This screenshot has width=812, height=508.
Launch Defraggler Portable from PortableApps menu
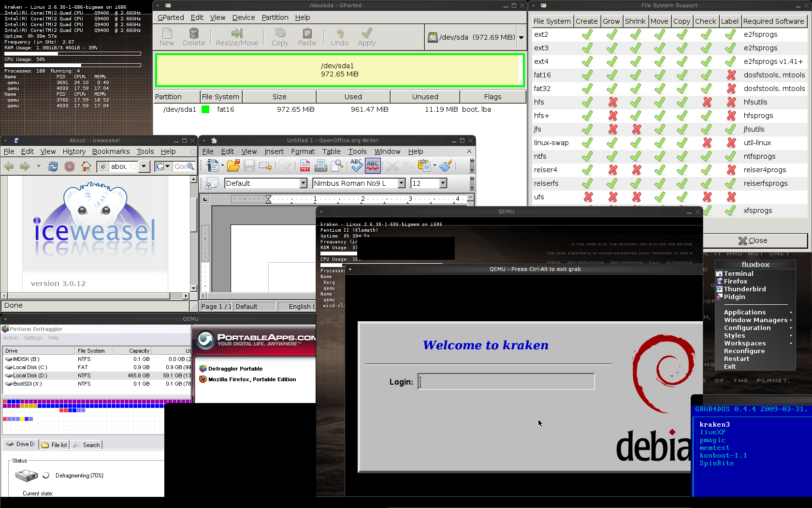[x=235, y=369]
